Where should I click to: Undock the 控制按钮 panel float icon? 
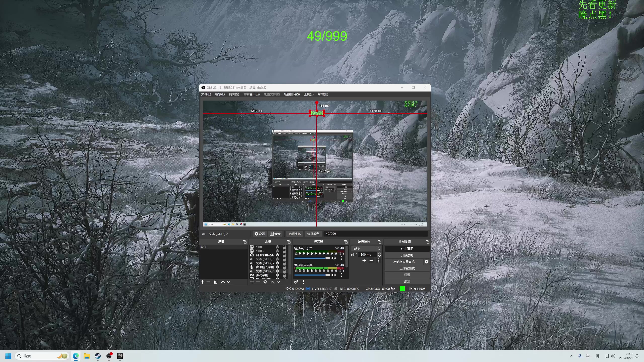click(427, 242)
